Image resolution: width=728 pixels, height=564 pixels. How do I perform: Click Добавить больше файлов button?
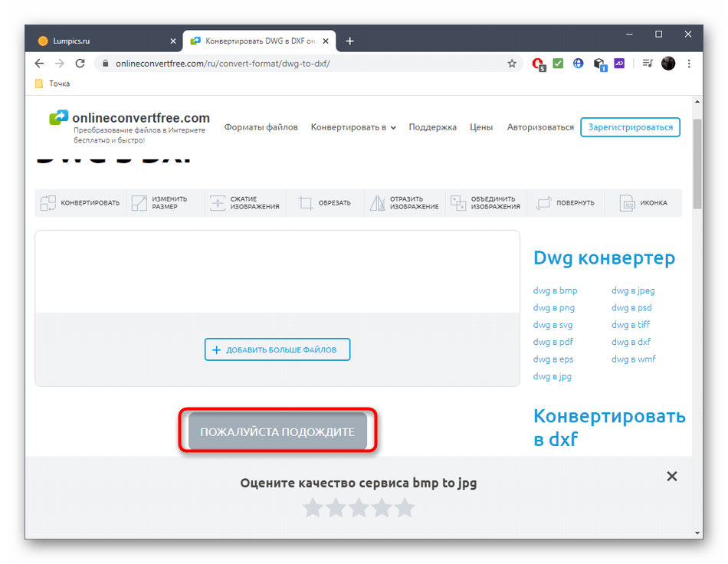tap(277, 349)
